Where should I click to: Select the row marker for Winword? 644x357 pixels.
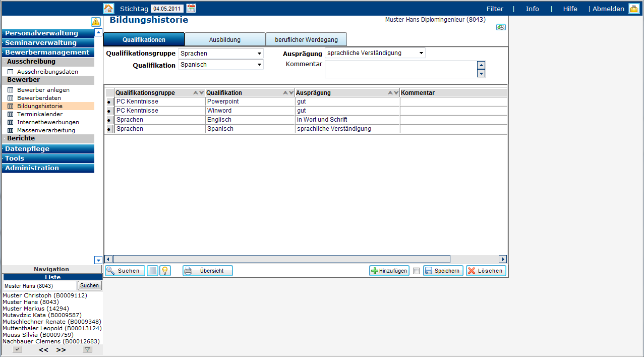(109, 111)
